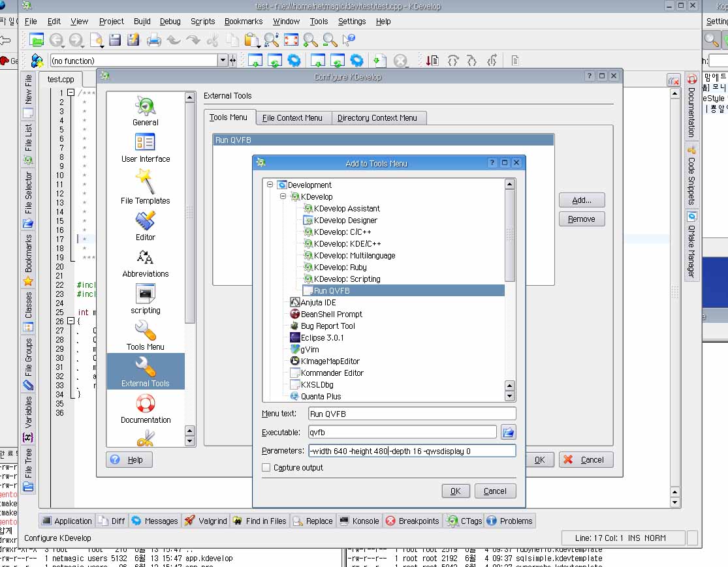
Task: Open the (no function) combo box dropdown
Action: point(223,60)
